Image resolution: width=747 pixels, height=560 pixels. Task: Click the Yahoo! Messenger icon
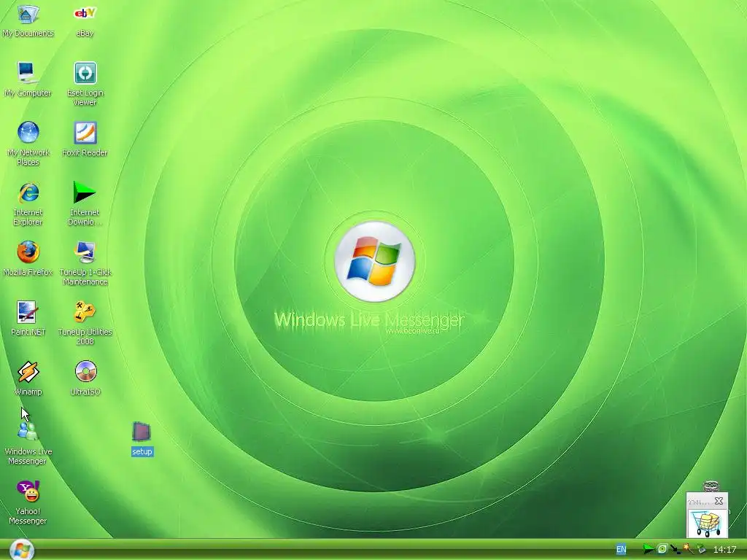28,491
